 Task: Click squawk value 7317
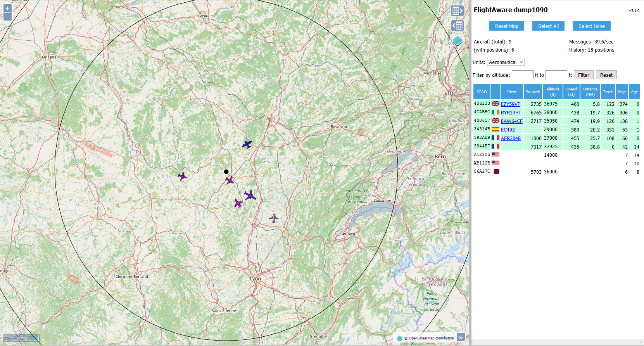(x=536, y=147)
